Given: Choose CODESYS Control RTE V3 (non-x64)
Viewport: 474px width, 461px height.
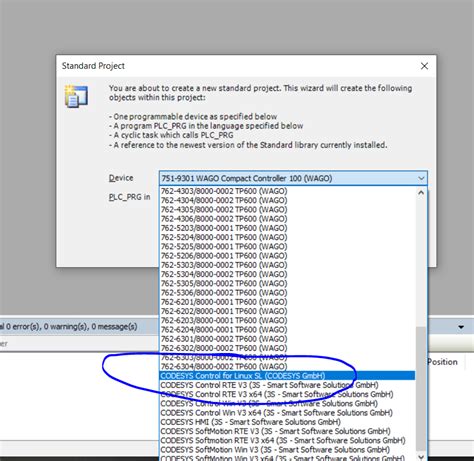Looking at the screenshot, I should 287,385.
